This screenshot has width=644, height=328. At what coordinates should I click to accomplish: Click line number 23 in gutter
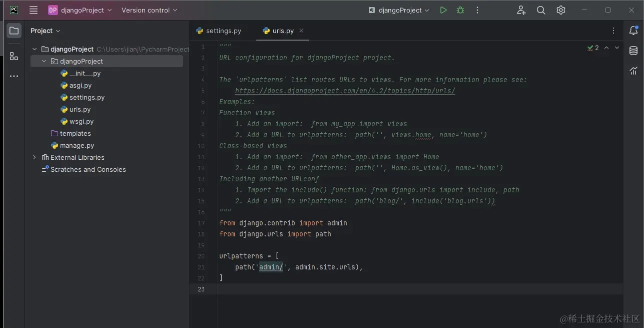(201, 289)
